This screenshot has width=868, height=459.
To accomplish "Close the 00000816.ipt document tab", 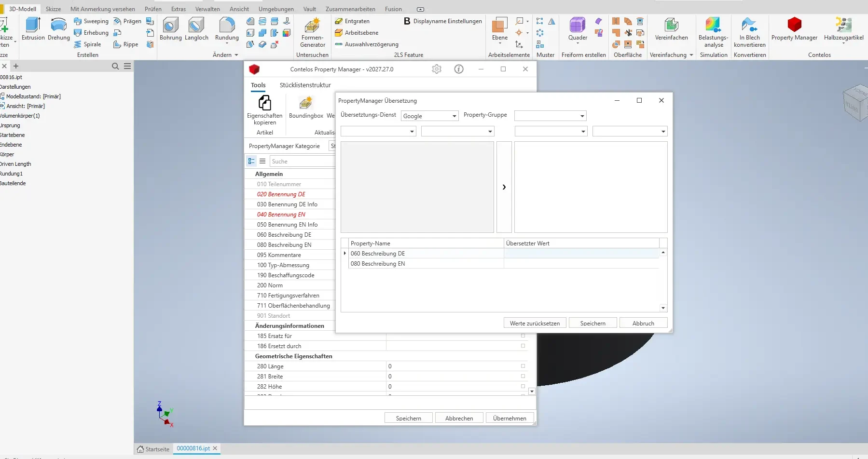I will point(215,448).
